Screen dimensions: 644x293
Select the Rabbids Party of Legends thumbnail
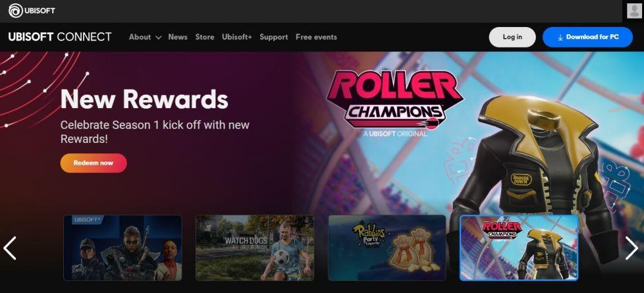point(387,248)
